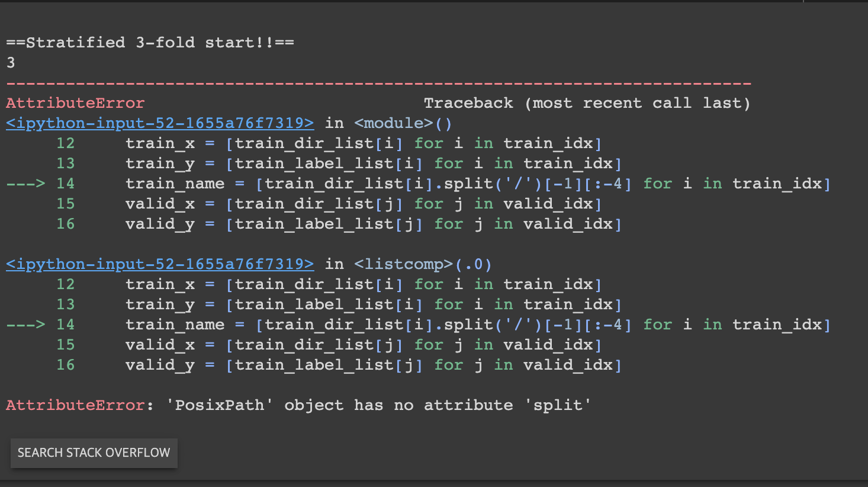Click the valid_y code line in the <listcomp> traceback
The width and height of the screenshot is (868, 487).
(373, 365)
